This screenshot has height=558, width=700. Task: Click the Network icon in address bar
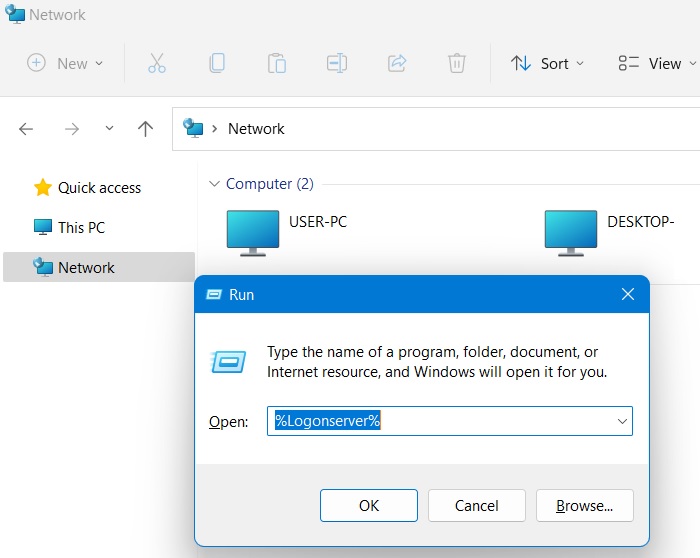(x=193, y=128)
